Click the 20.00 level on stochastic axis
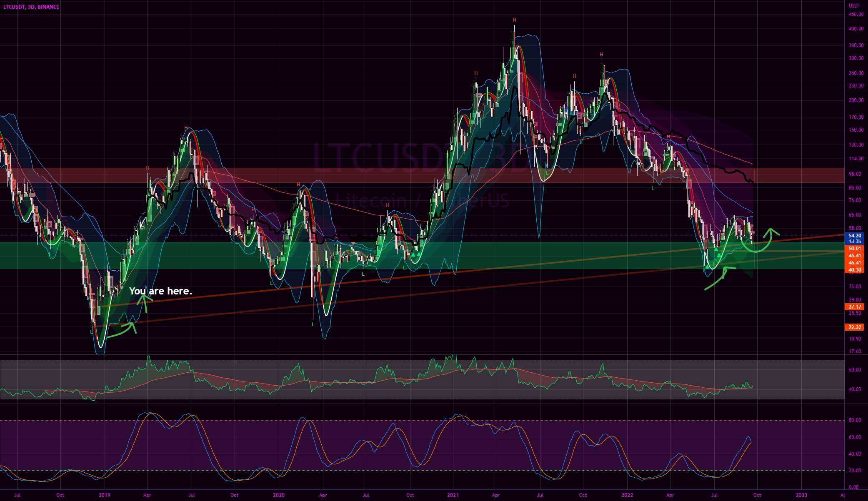The width and height of the screenshot is (868, 501). point(855,471)
